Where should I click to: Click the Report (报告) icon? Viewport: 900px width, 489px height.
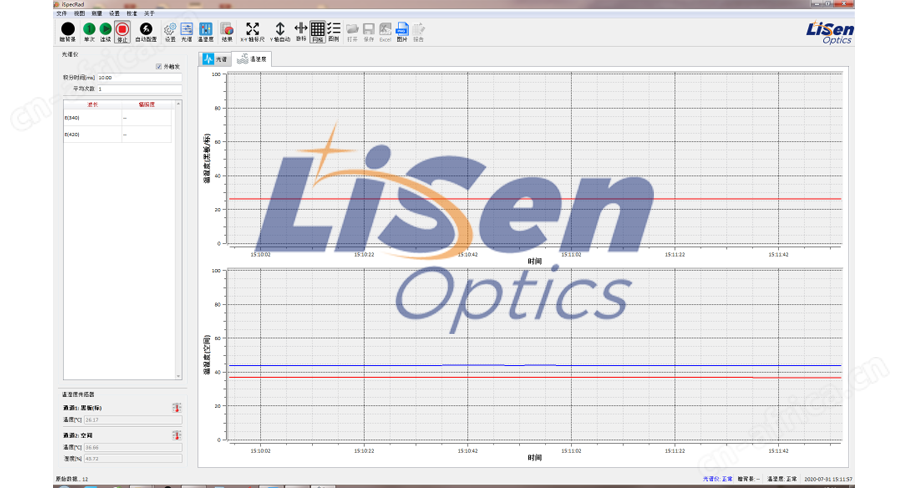click(418, 32)
